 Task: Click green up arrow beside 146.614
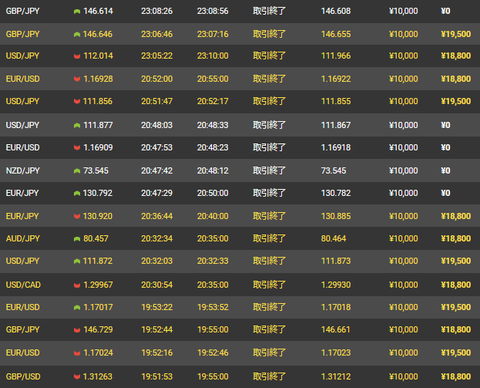(x=77, y=11)
